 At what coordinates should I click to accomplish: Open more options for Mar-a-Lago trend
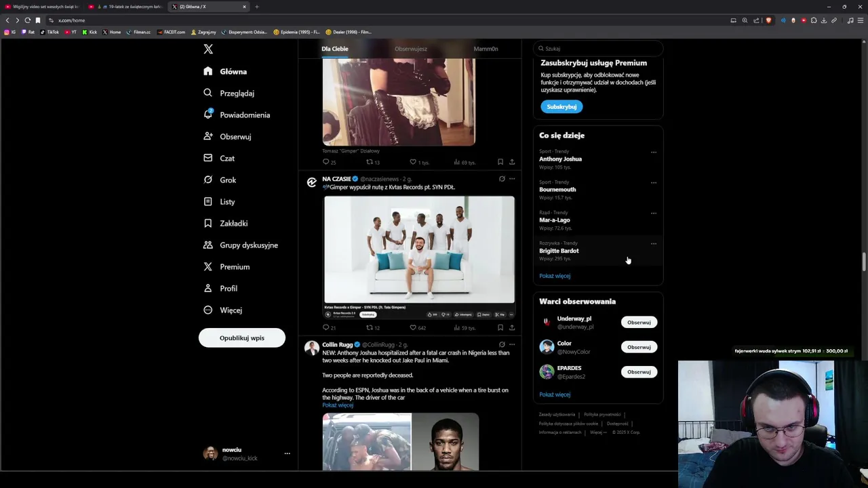(x=654, y=213)
